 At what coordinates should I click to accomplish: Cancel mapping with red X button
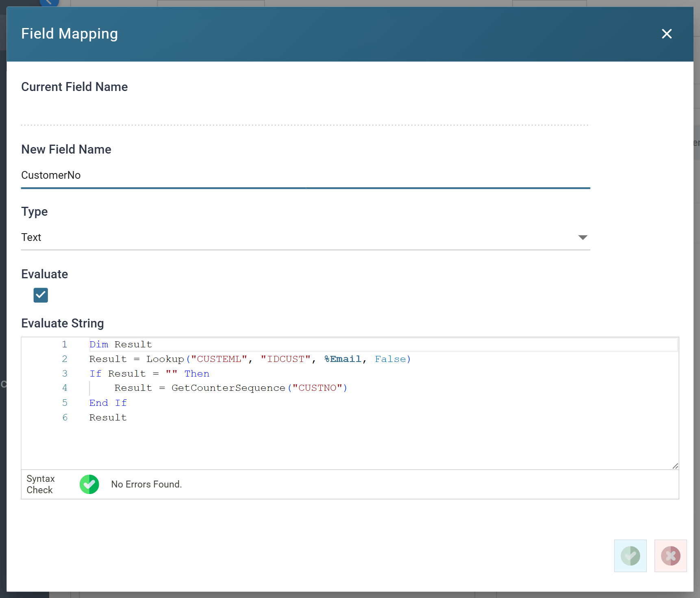click(x=670, y=556)
